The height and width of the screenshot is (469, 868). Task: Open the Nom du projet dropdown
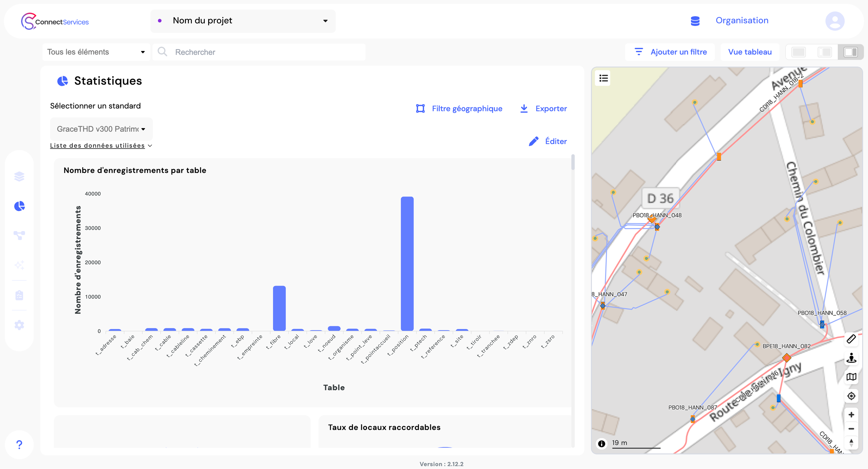click(x=243, y=21)
